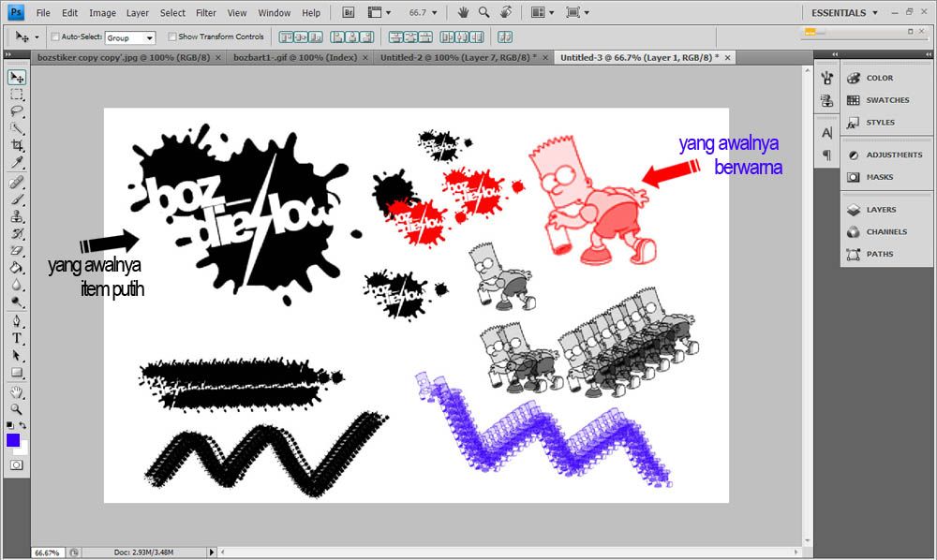
Task: Open the File menu
Action: pyautogui.click(x=43, y=12)
